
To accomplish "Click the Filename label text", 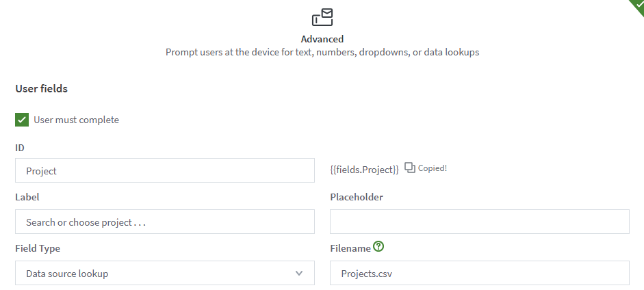I will [350, 248].
